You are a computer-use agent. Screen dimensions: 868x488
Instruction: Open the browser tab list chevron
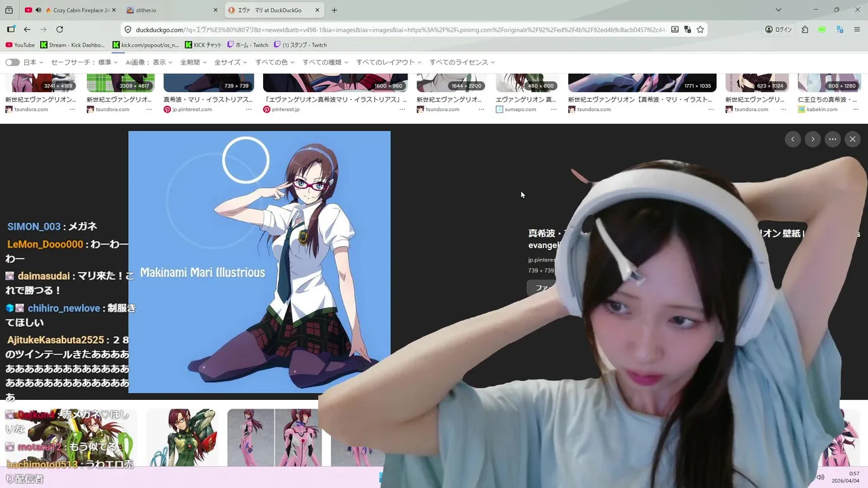[778, 10]
